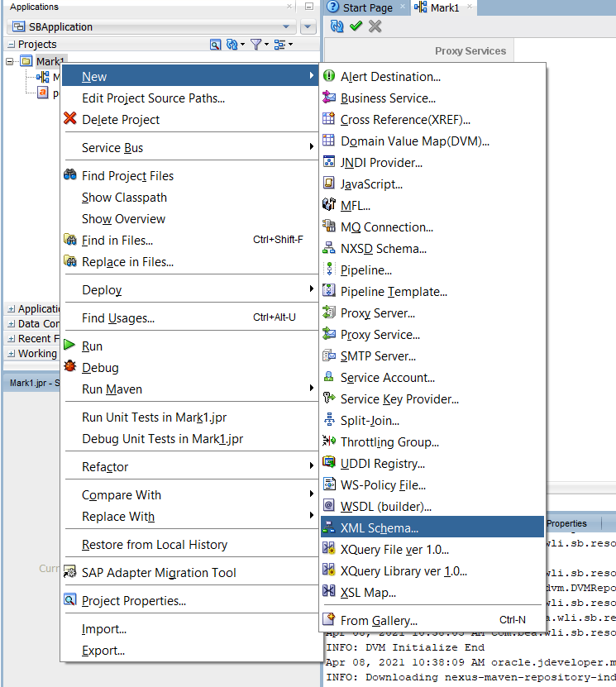Image resolution: width=616 pixels, height=687 pixels.
Task: Select WSDL (builder) entry
Action: (x=386, y=506)
